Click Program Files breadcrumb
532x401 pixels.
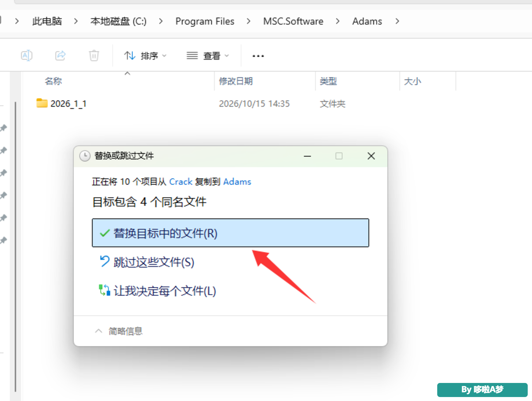[205, 21]
